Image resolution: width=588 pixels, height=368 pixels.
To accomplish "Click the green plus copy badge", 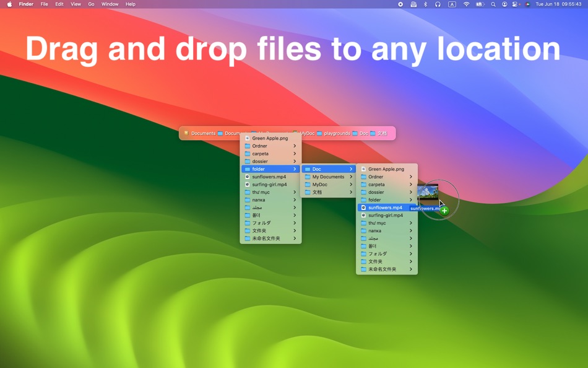I will [444, 211].
